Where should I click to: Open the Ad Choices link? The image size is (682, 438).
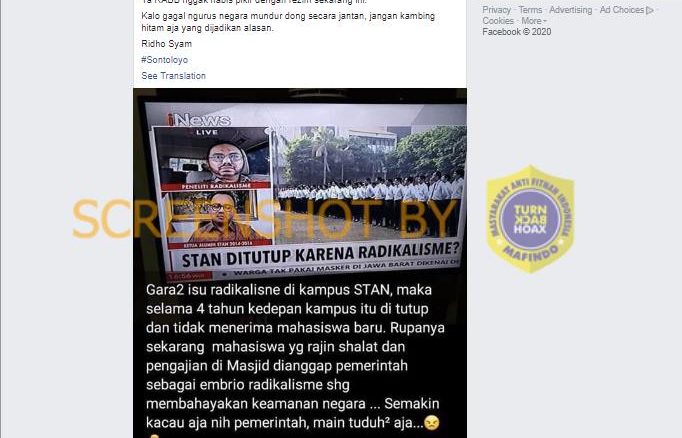pos(622,10)
